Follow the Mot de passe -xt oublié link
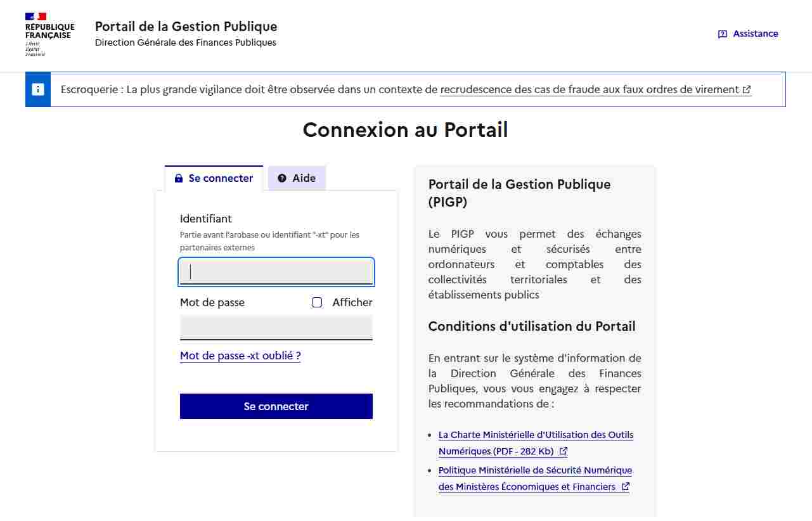 pyautogui.click(x=240, y=356)
